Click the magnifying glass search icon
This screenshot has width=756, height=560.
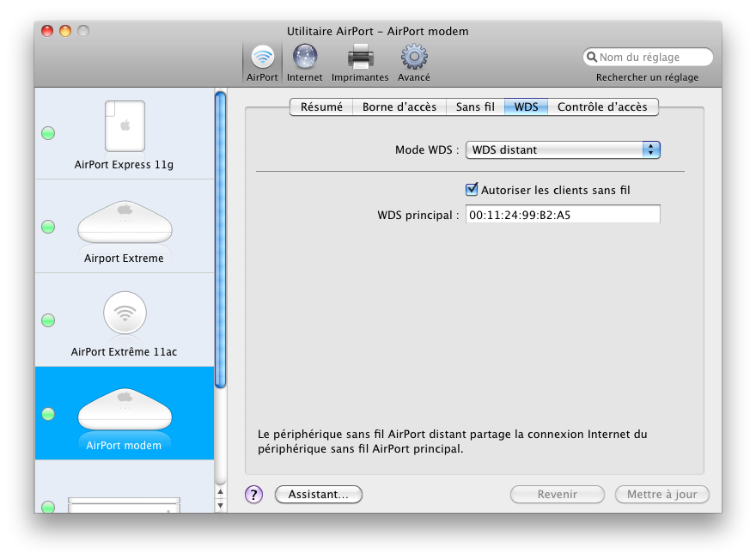[x=592, y=57]
